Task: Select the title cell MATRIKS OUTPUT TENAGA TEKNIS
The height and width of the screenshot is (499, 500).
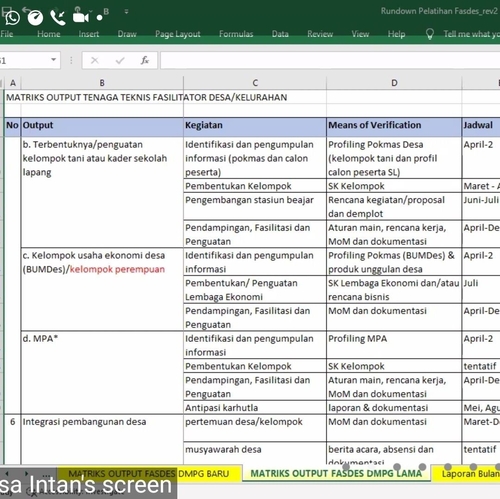Action: [147, 97]
